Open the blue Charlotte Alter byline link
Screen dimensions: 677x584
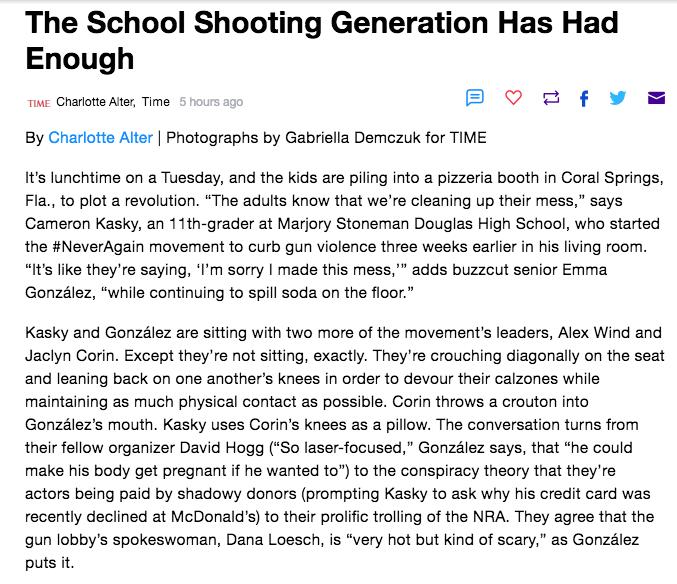100,138
